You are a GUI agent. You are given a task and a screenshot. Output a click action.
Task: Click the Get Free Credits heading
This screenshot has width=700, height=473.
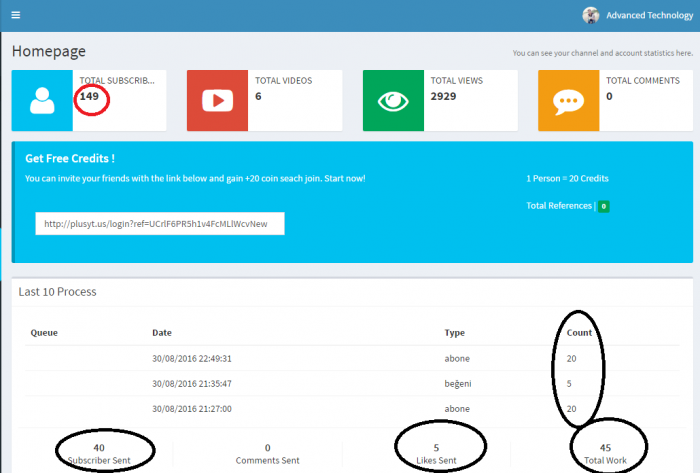(70, 158)
